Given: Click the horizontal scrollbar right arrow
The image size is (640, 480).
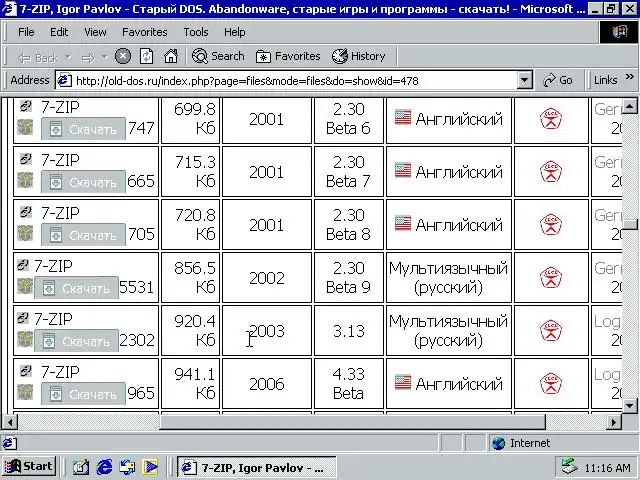Looking at the screenshot, I should coord(614,422).
